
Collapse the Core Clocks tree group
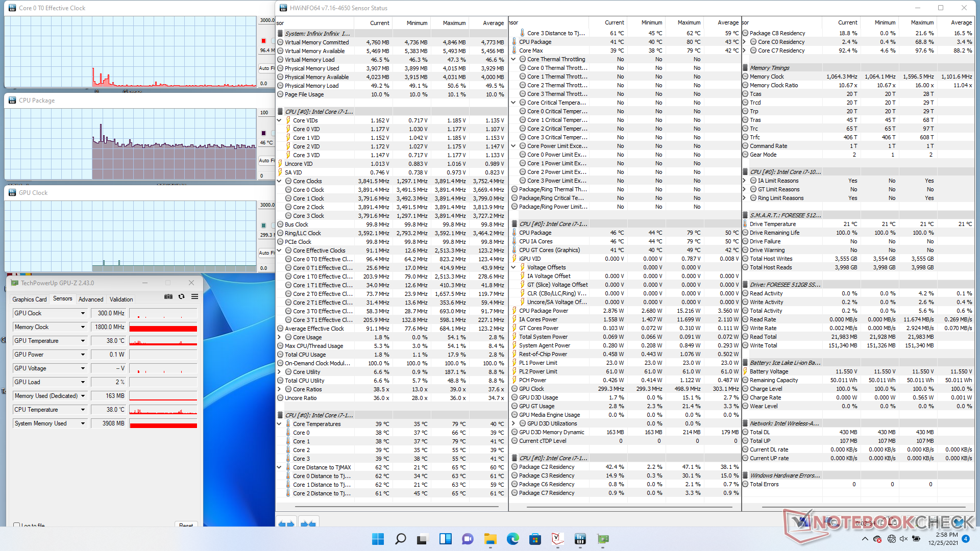tap(279, 181)
